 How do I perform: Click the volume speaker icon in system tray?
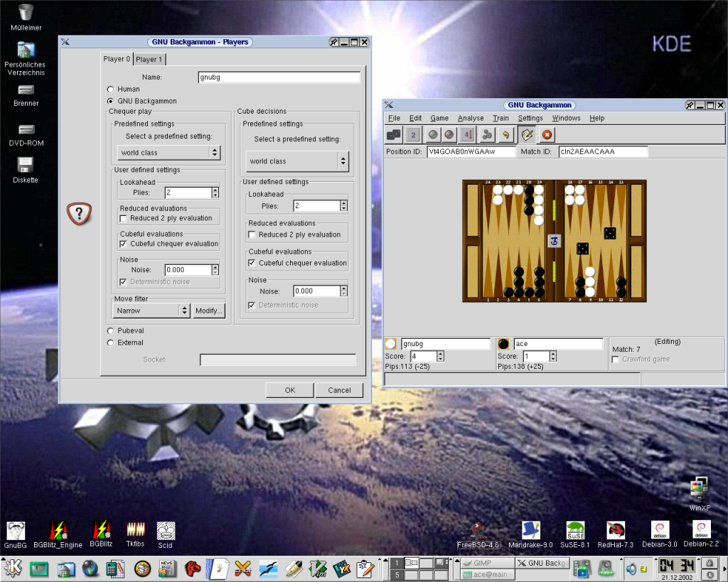click(631, 568)
